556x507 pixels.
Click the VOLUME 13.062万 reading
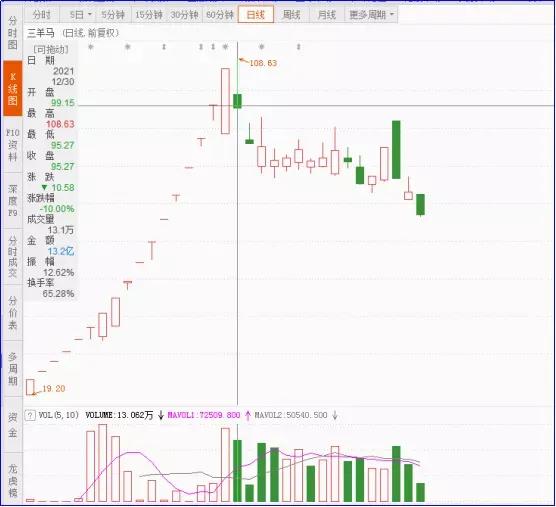[x=119, y=415]
